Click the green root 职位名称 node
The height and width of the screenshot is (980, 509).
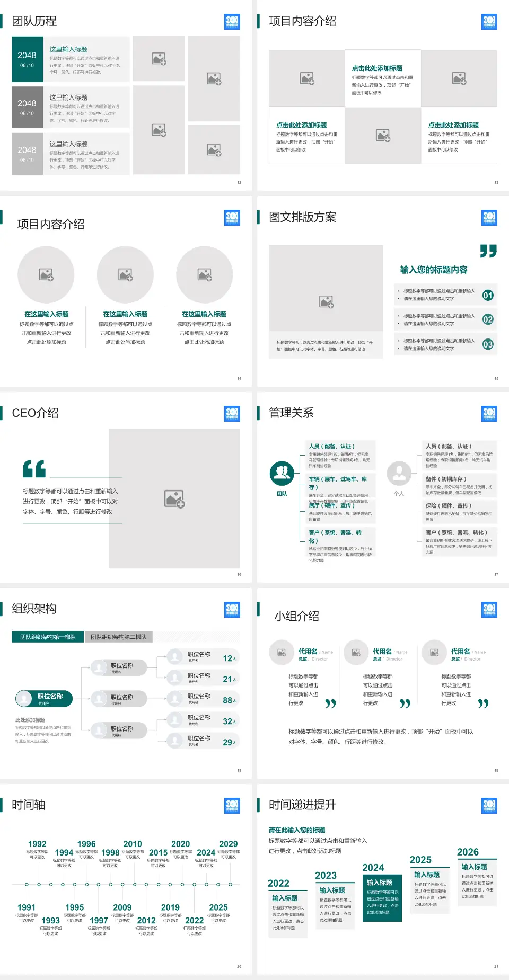pyautogui.click(x=44, y=699)
